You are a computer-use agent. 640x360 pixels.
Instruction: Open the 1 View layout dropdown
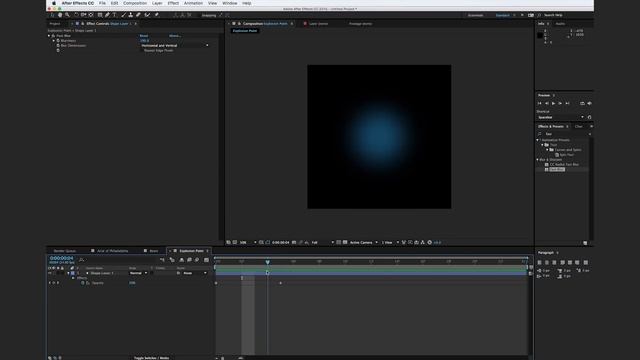coord(390,242)
